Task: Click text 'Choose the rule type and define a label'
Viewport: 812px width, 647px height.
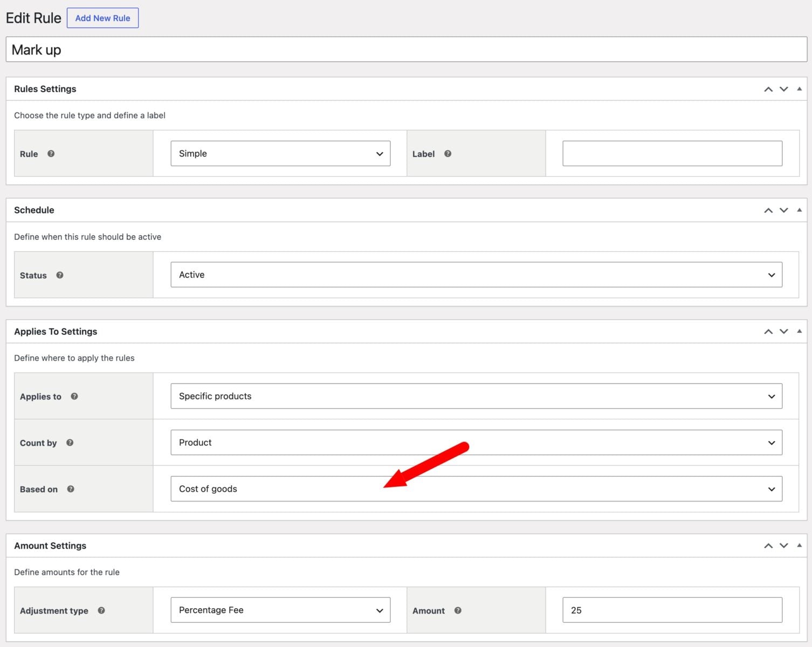Action: point(90,115)
